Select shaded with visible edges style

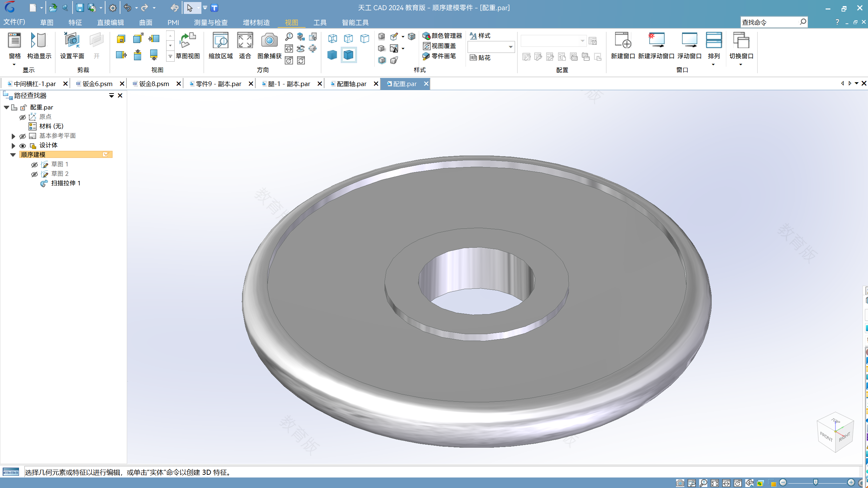[x=349, y=55]
